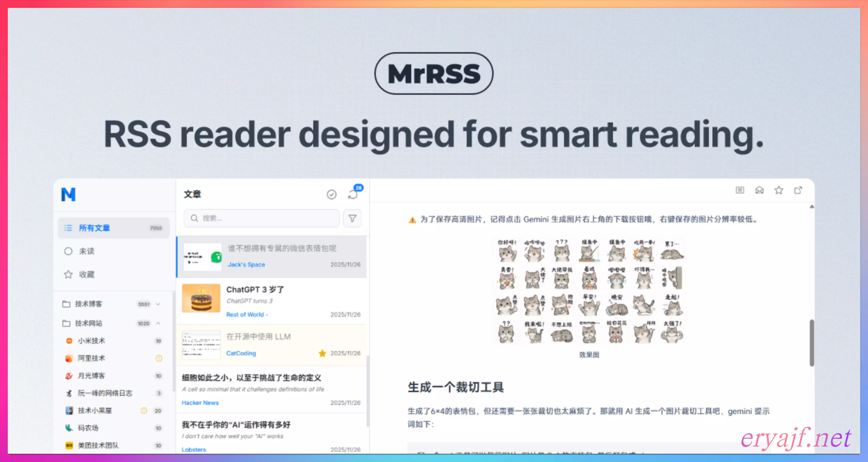Toggle the gold star on 在开源中使用 LLM article

coord(322,353)
